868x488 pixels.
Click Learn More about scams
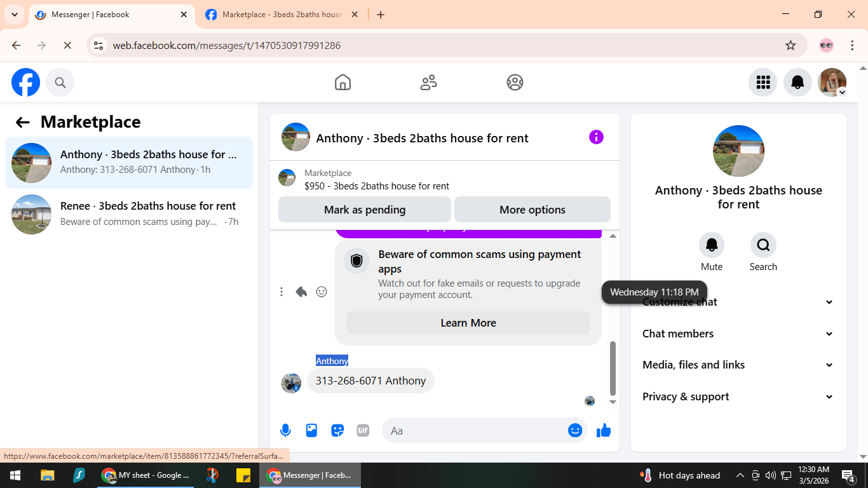pyautogui.click(x=468, y=323)
